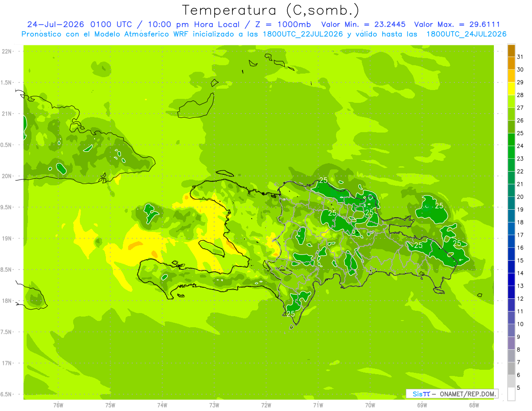Click the 8.5N latitude axis label
Viewport: 532px width, 411px height.
click(x=7, y=270)
